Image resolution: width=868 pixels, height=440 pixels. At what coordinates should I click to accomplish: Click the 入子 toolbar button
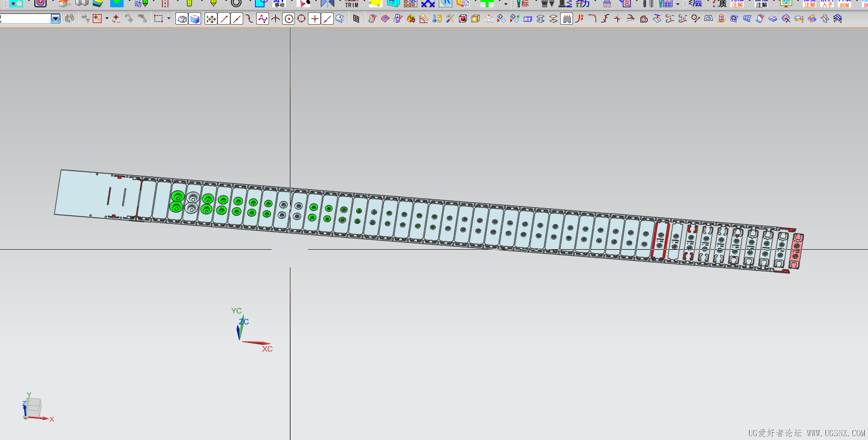[827, 3]
